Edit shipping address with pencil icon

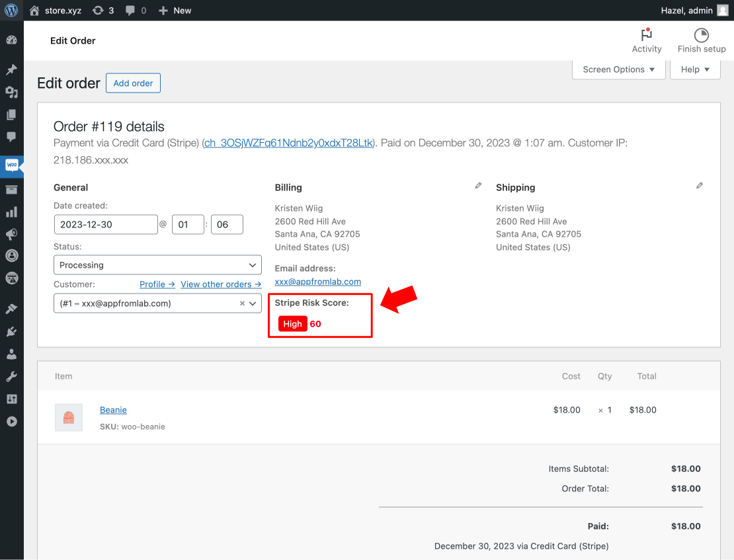point(700,186)
